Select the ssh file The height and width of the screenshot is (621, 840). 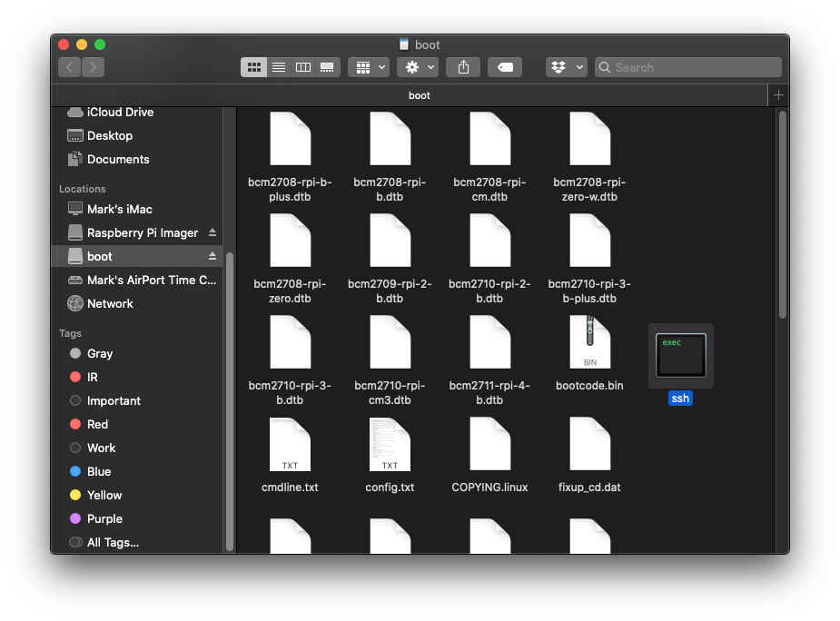click(680, 354)
